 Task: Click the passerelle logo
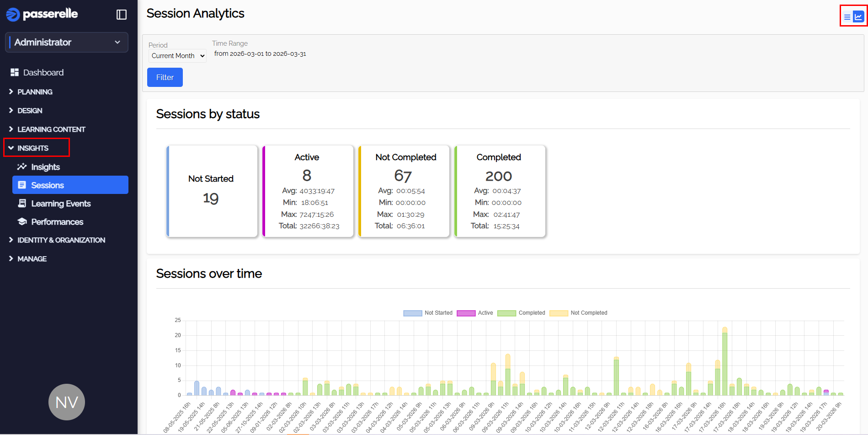tap(42, 14)
